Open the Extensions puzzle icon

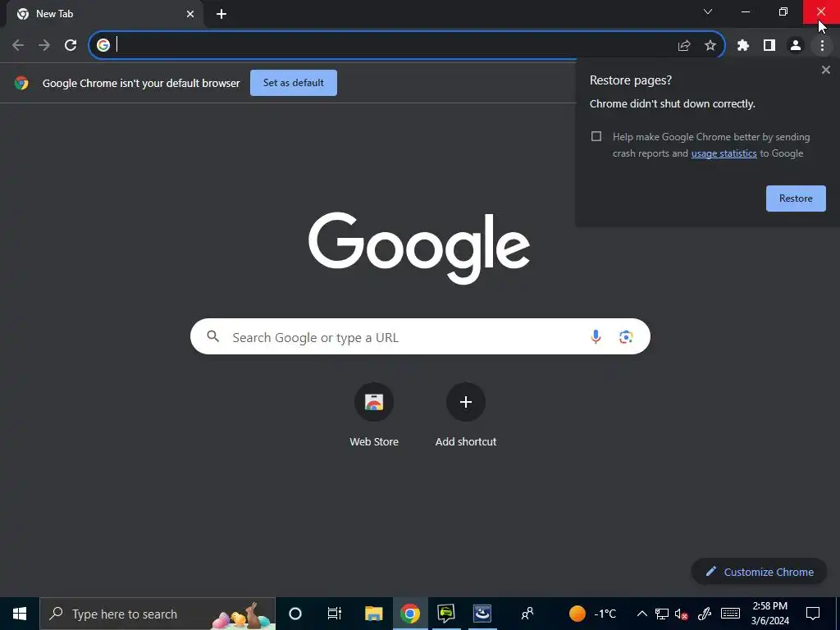pyautogui.click(x=743, y=46)
